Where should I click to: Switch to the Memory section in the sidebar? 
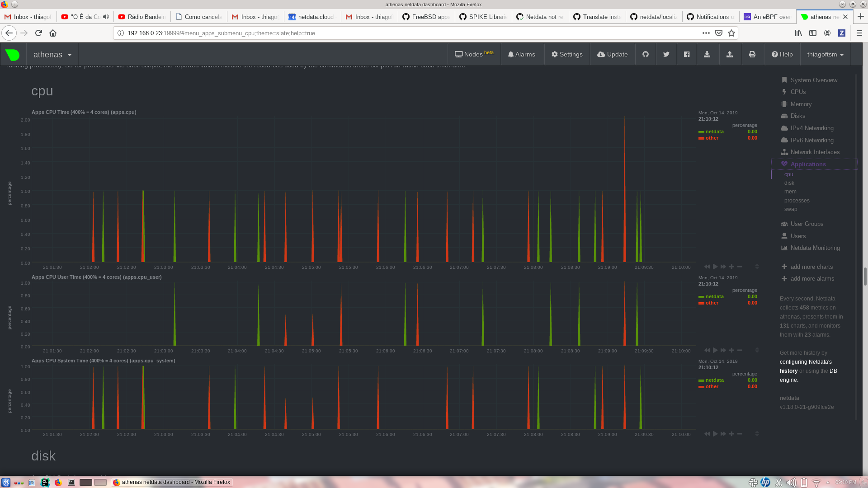coord(801,104)
